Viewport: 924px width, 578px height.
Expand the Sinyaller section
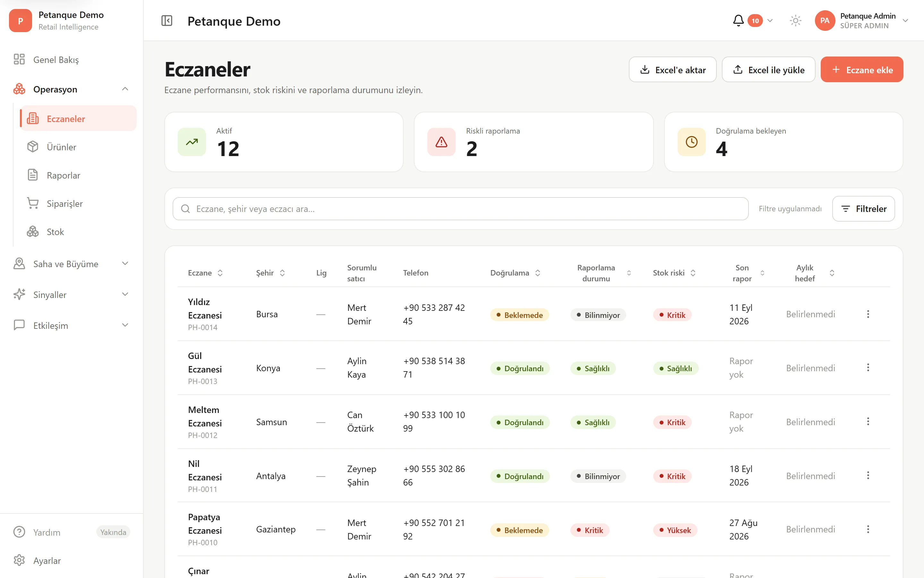coord(72,294)
